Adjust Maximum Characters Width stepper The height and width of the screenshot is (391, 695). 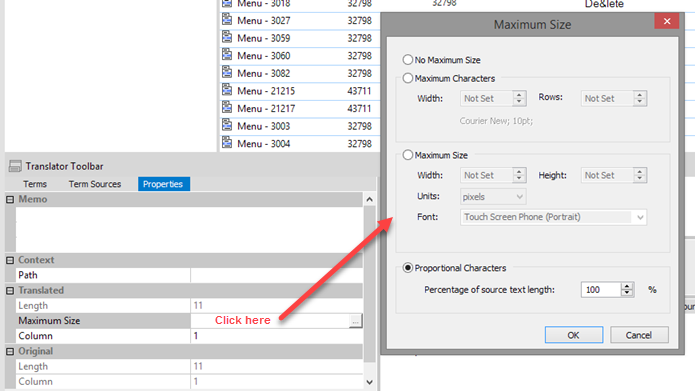[x=519, y=98]
